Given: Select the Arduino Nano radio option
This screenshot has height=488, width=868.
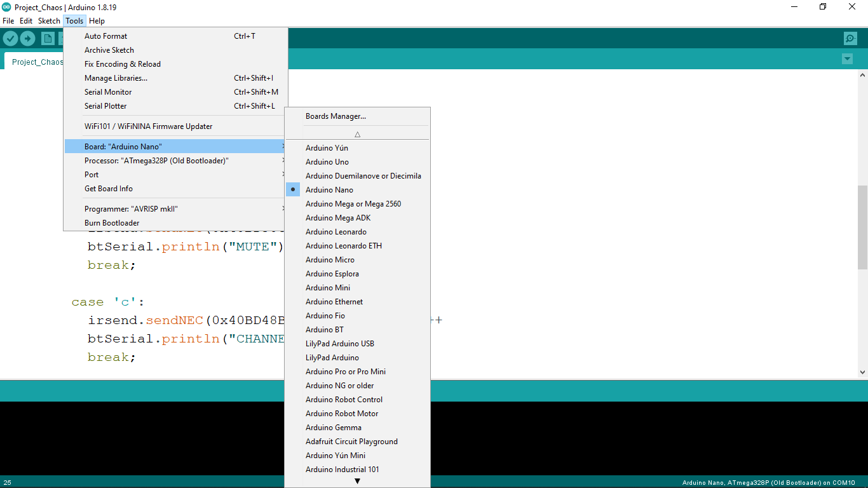Looking at the screenshot, I should [x=293, y=189].
